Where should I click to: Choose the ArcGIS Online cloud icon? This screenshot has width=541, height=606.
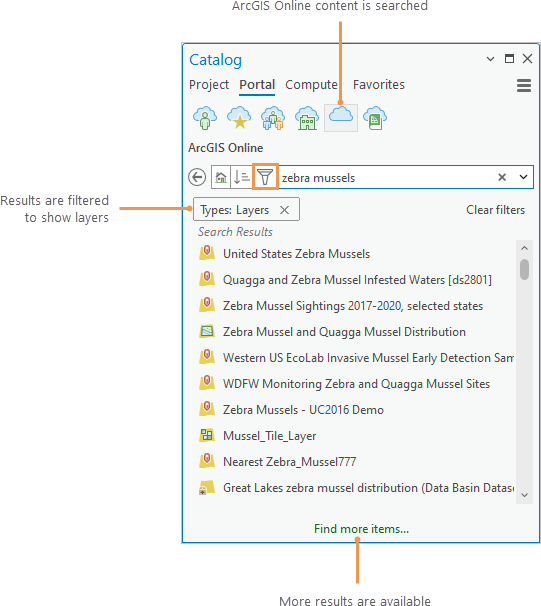click(x=341, y=118)
